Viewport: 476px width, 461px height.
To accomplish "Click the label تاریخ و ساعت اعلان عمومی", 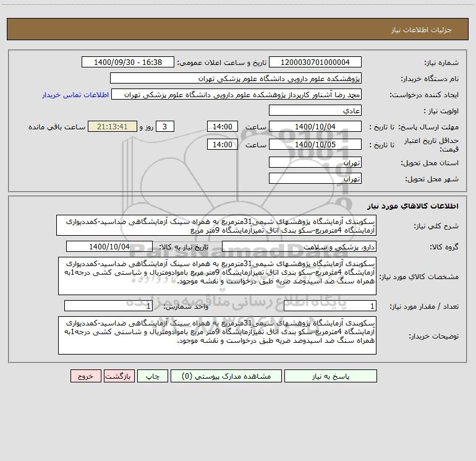I will [x=222, y=62].
